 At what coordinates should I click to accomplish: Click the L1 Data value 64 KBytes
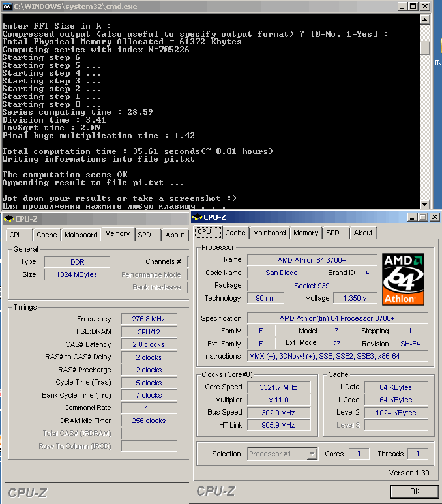click(396, 387)
